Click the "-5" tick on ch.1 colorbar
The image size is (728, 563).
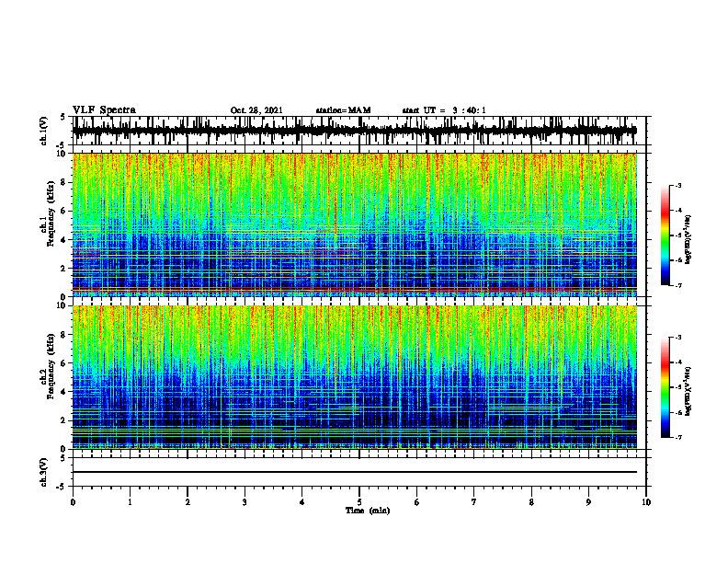pos(678,236)
